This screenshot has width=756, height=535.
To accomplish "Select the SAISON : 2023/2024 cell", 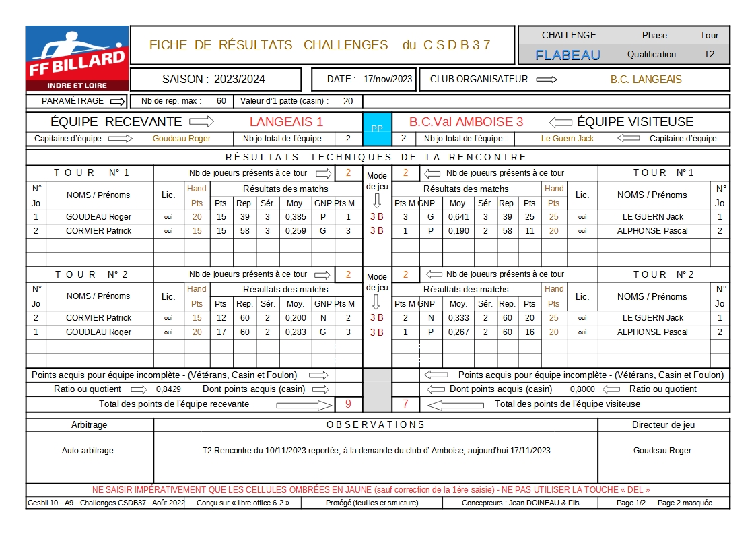I will click(215, 80).
